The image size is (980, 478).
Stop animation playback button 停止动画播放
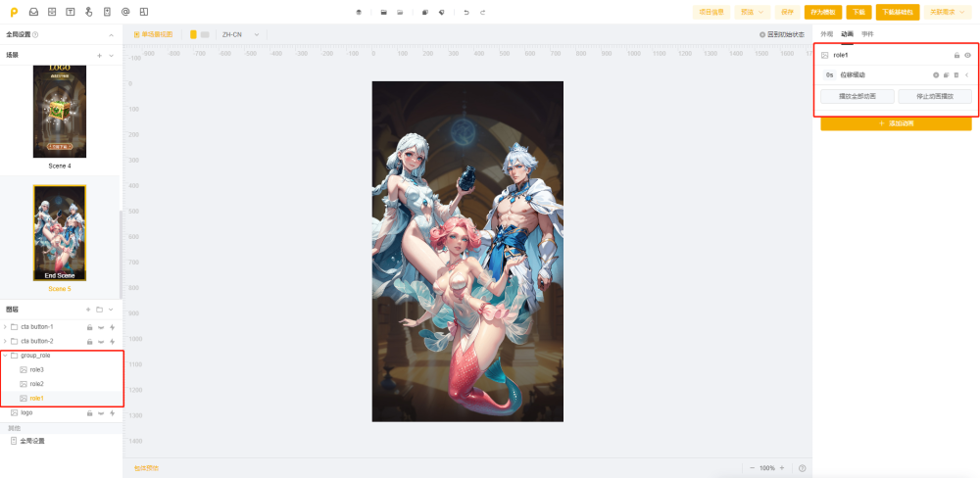(x=935, y=96)
